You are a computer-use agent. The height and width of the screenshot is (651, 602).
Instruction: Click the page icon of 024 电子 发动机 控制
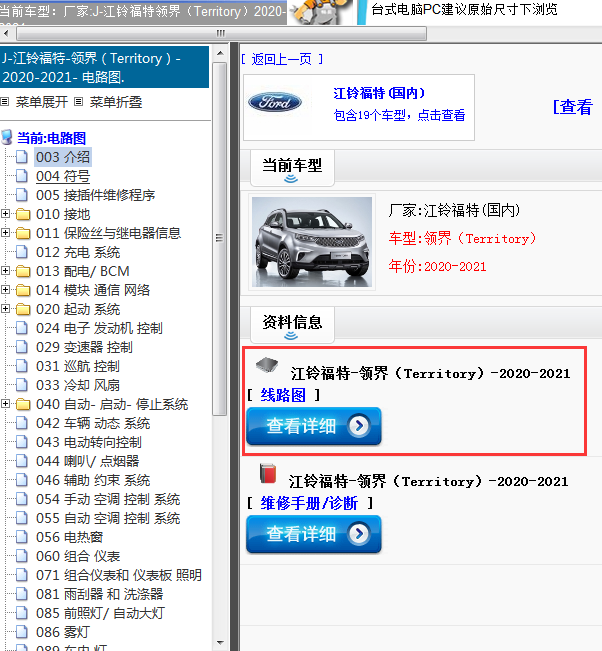(22, 328)
